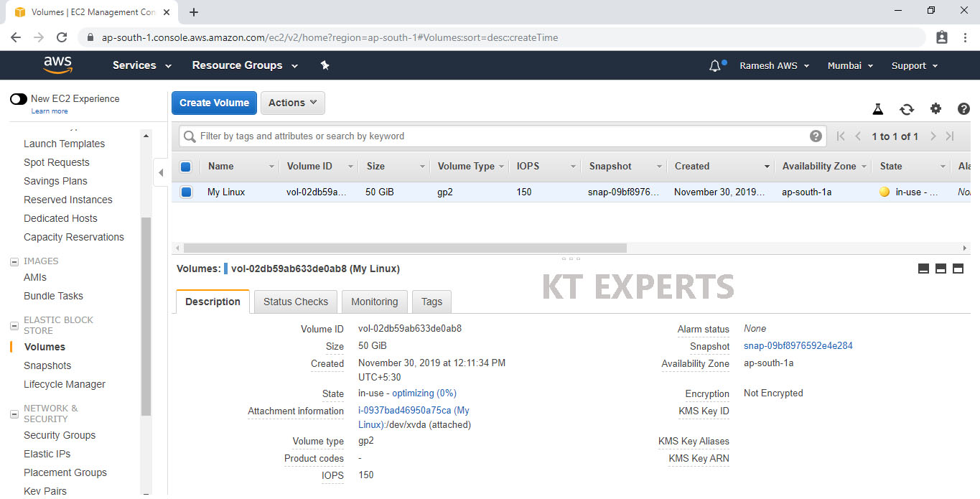The height and width of the screenshot is (499, 980).
Task: Open the experiments flask icon
Action: pyautogui.click(x=877, y=109)
